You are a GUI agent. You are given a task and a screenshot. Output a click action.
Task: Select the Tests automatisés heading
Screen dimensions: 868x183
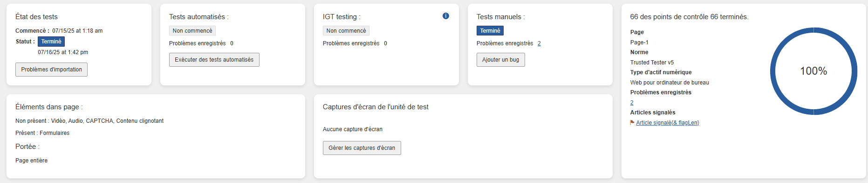[x=199, y=17]
